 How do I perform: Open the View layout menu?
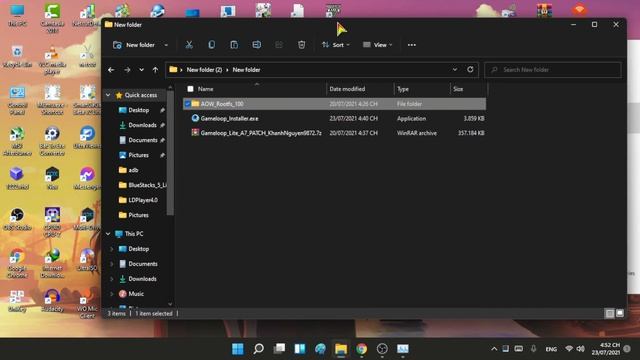378,45
